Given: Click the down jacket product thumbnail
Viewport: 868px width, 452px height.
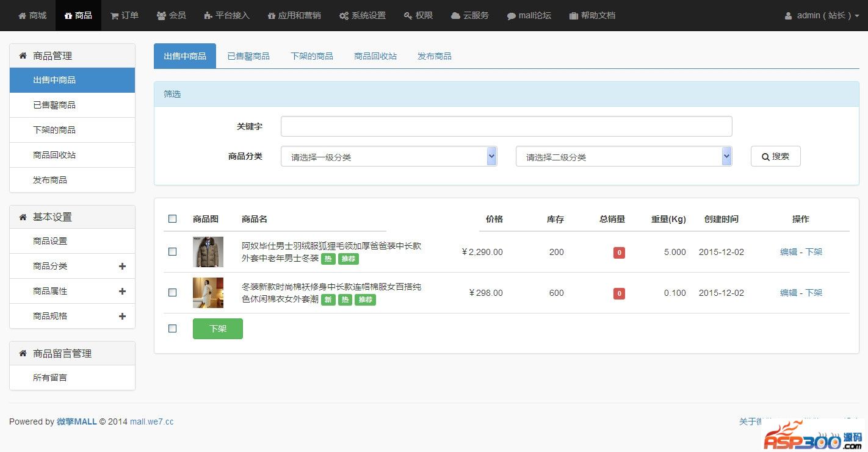Looking at the screenshot, I should pos(208,252).
